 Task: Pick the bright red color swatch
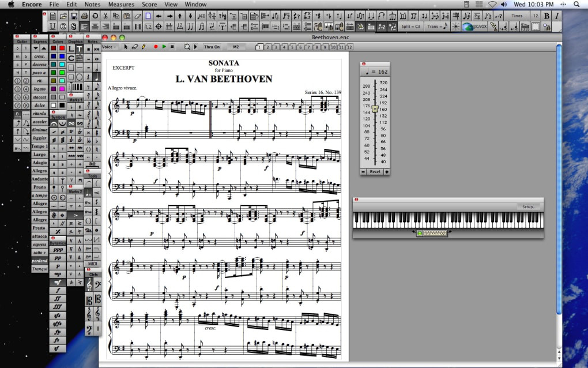tap(62, 48)
